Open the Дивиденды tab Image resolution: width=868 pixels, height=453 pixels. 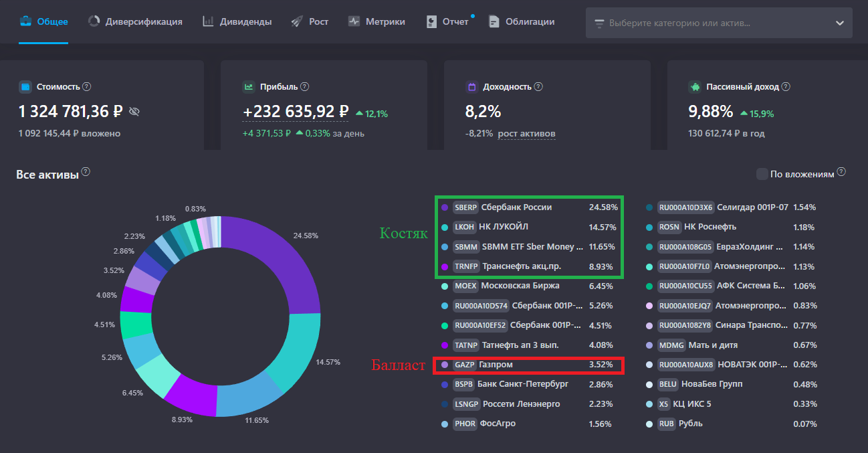[237, 21]
